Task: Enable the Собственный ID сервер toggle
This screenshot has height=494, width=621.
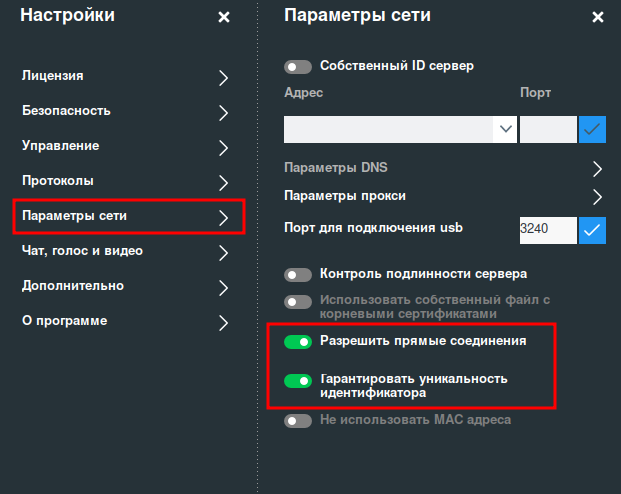Action: pos(298,67)
